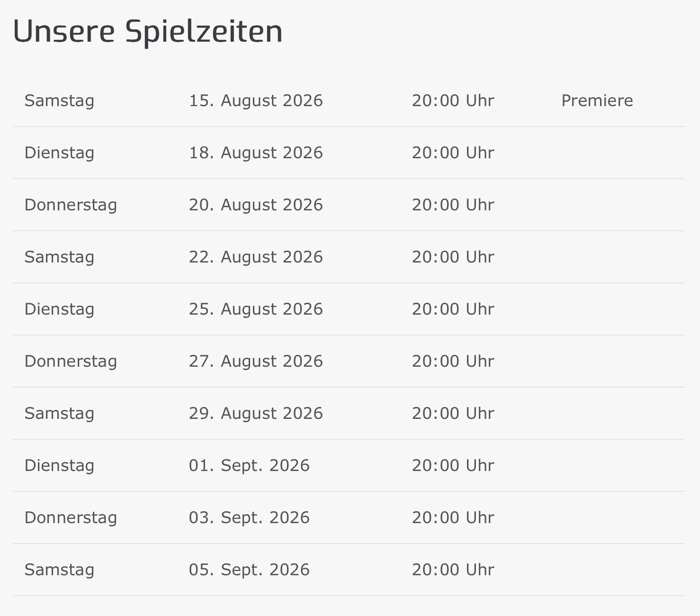This screenshot has width=700, height=616.
Task: Select the date 27. August 2026
Action: (x=256, y=361)
